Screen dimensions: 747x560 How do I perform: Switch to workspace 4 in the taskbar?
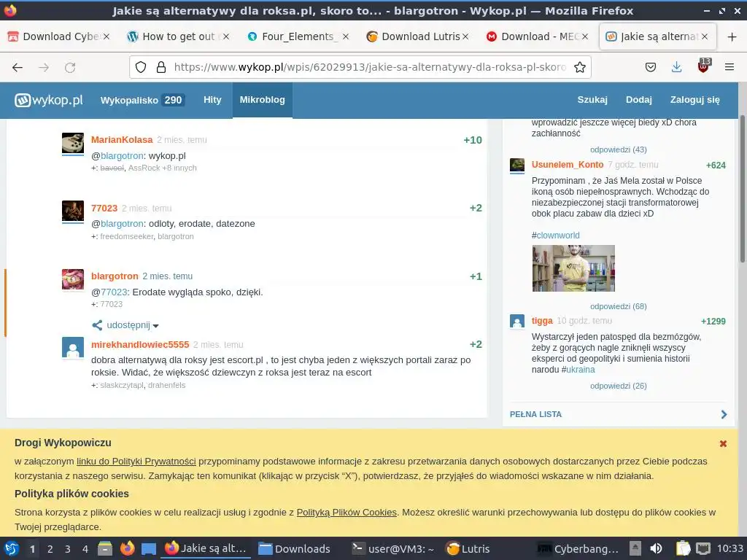(85, 548)
